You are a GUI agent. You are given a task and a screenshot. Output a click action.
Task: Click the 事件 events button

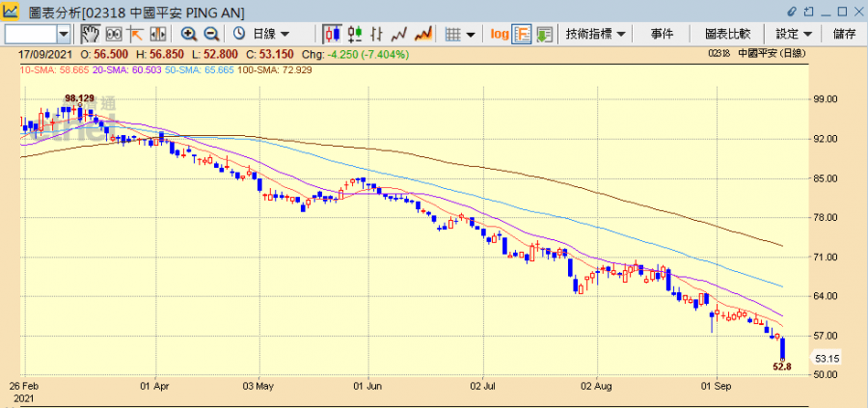pos(662,34)
